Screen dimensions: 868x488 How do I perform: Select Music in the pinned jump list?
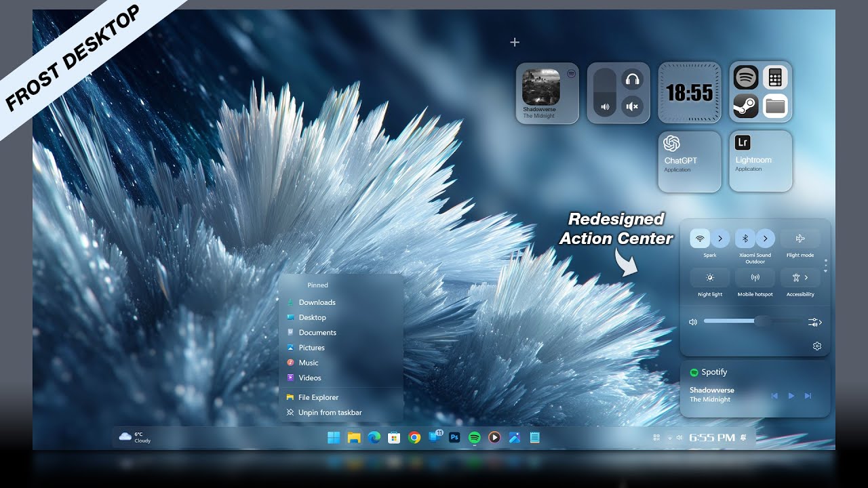341,363
